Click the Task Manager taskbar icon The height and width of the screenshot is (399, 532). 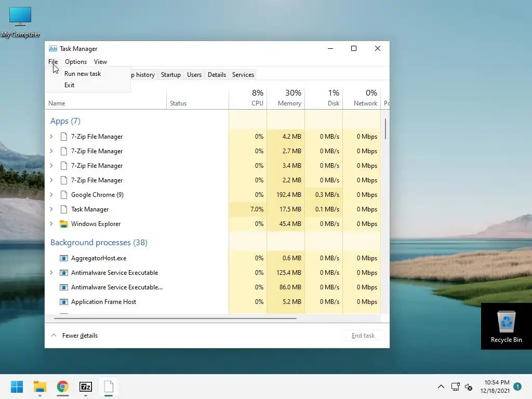tap(109, 387)
